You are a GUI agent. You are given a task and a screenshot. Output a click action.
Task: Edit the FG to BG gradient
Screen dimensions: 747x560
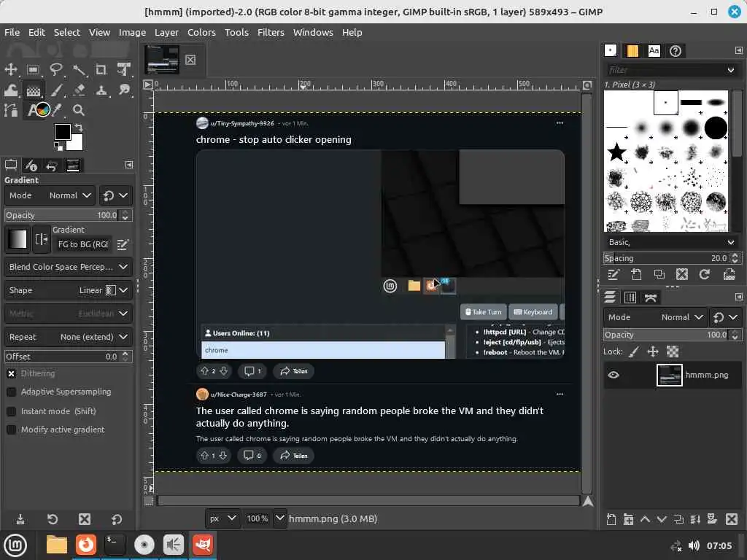click(123, 245)
